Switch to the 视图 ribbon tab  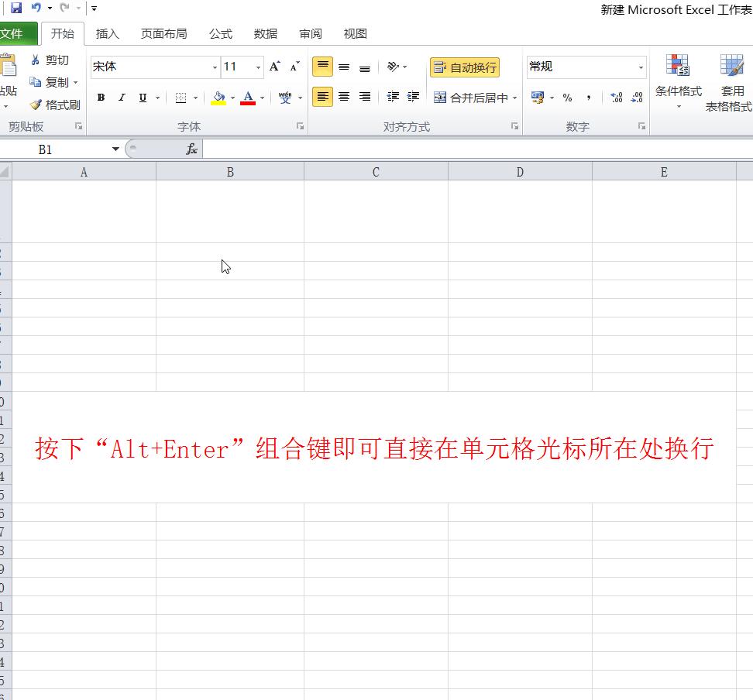click(354, 33)
